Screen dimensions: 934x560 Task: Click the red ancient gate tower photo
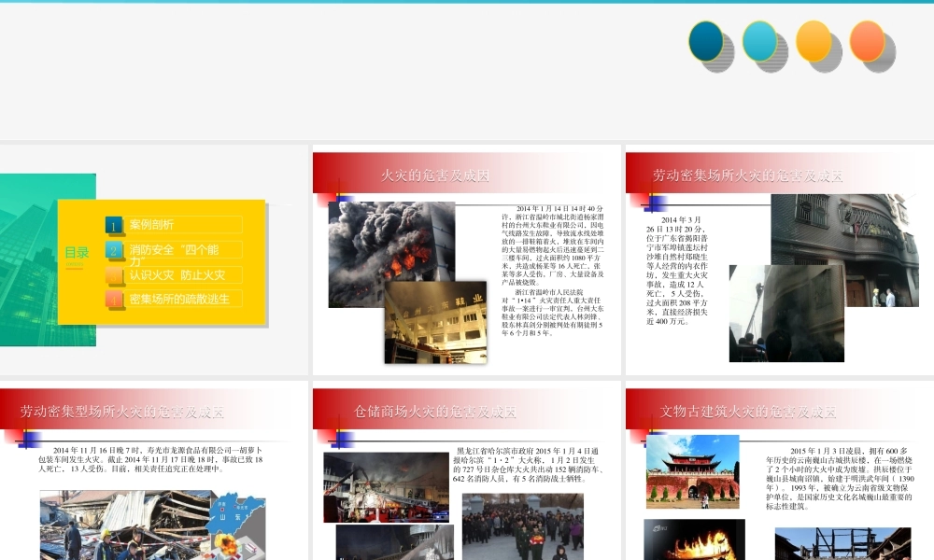[692, 471]
